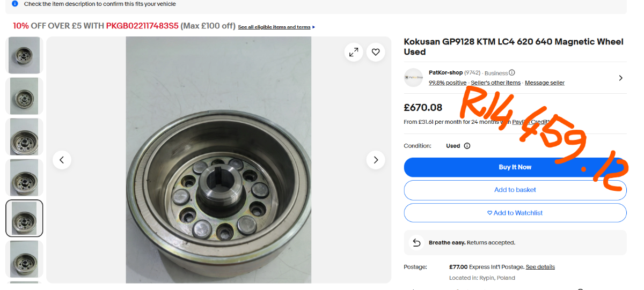Go to the previous product image
Viewport: 644px width, 290px height.
click(62, 160)
